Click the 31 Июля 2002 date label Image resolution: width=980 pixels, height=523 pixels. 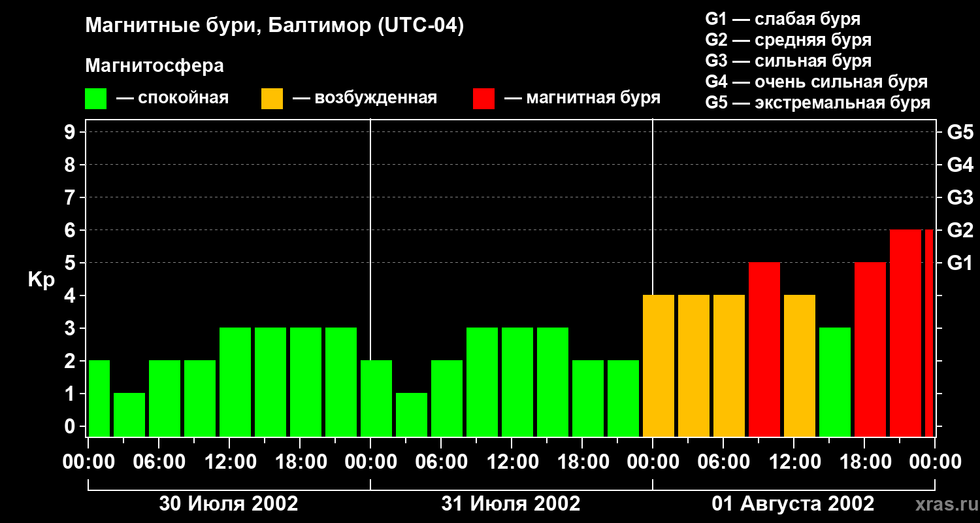click(511, 504)
